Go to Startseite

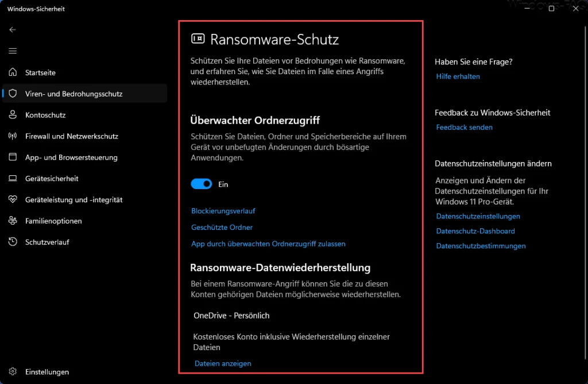point(40,73)
